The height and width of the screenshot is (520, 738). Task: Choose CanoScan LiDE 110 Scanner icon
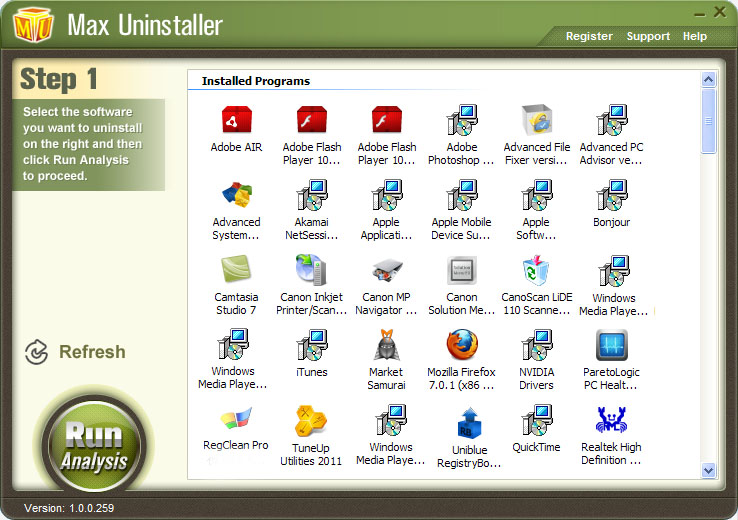pyautogui.click(x=537, y=270)
